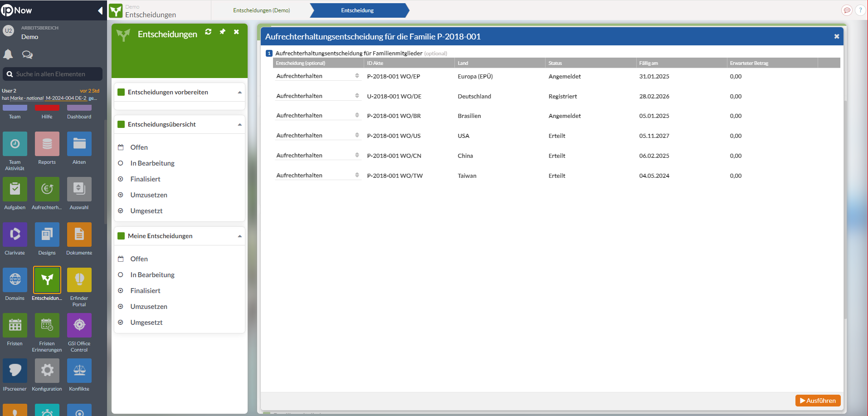Open the GSI Office Control icon
The image size is (868, 416).
(x=79, y=326)
